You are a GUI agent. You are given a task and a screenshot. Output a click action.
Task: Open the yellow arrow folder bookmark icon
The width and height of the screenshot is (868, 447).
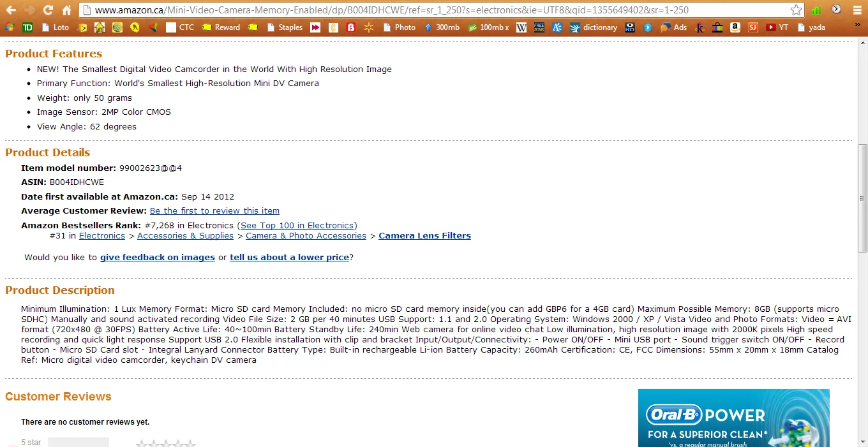[x=82, y=27]
